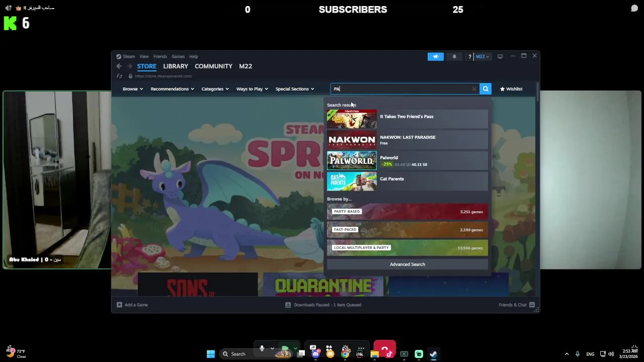Expand the Browse store dropdown

click(133, 89)
